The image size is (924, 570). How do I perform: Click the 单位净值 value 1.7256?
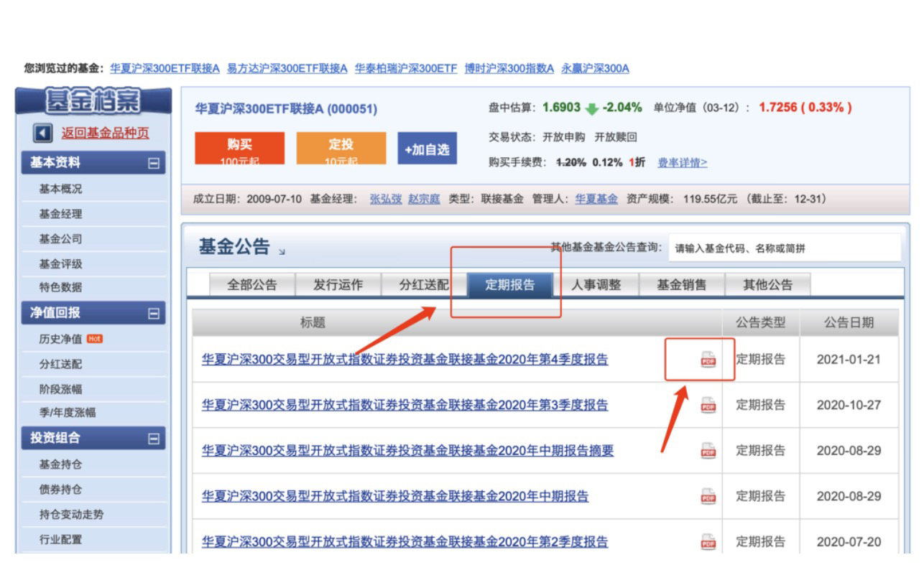tap(777, 108)
